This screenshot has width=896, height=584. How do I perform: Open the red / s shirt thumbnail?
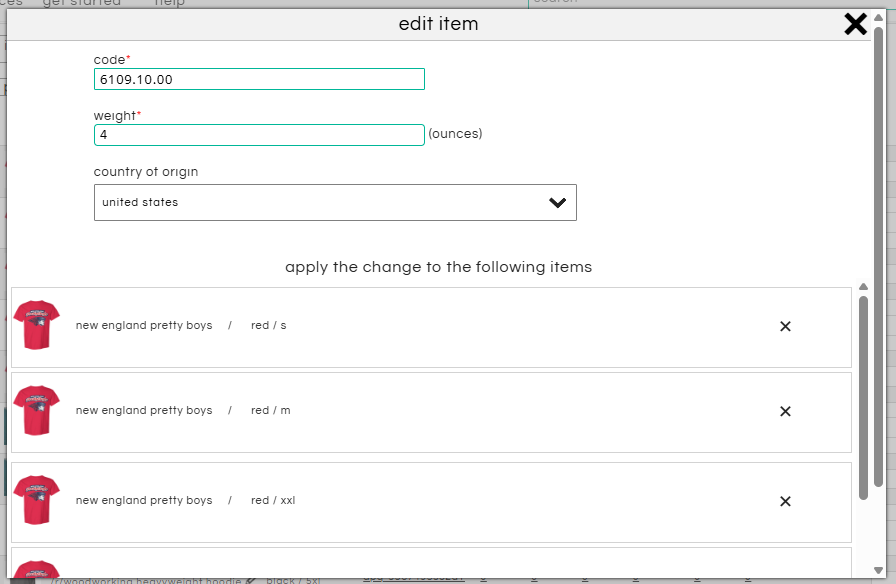tap(37, 325)
